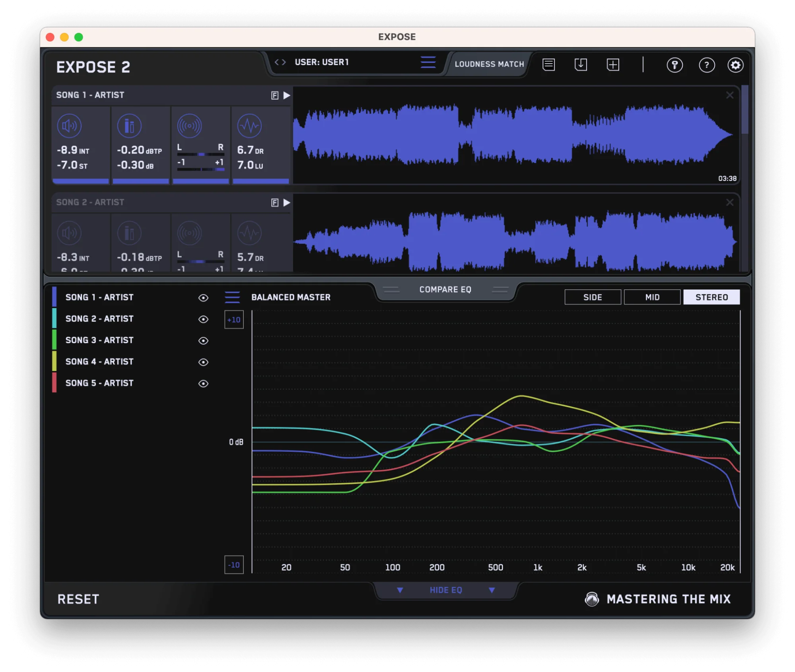Click the F icon on Song 1 header
795x672 pixels.
coord(275,95)
